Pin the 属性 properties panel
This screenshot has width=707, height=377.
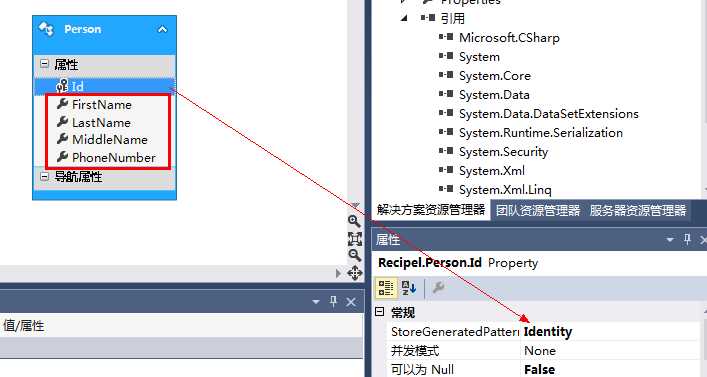(687, 239)
